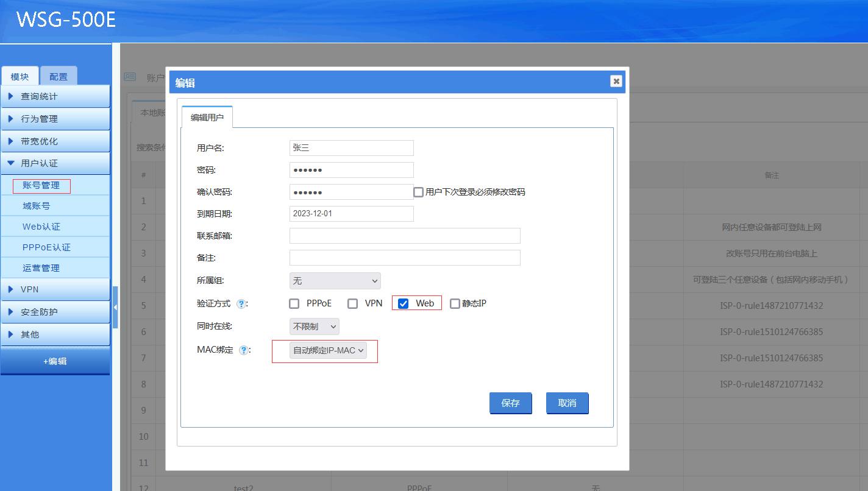Enable the PPPoE verification checkbox
Viewport: 868px width, 491px height.
click(x=294, y=303)
